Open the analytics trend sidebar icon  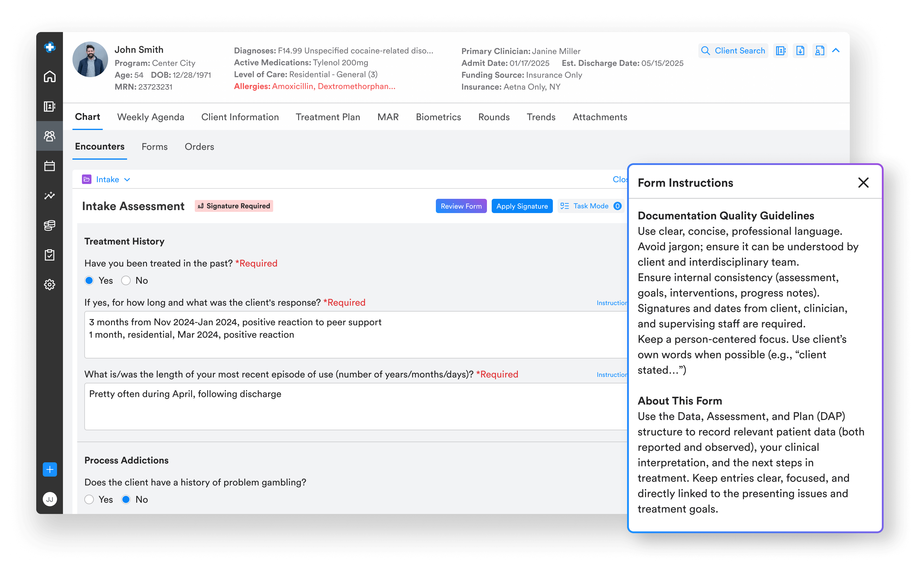[50, 196]
